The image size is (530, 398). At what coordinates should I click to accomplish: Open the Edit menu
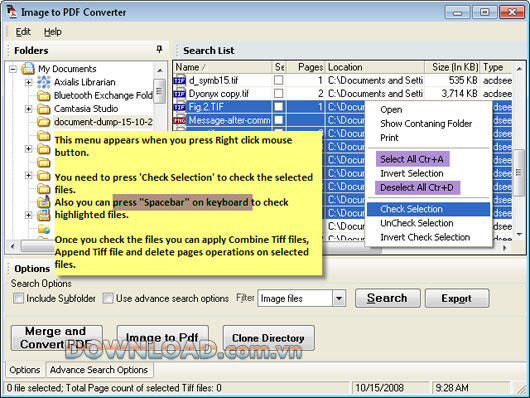coord(23,31)
